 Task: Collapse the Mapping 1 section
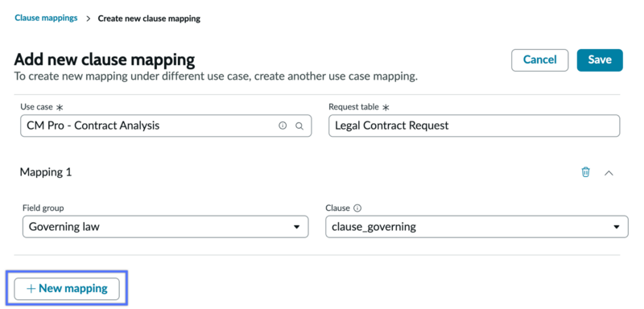[609, 173]
